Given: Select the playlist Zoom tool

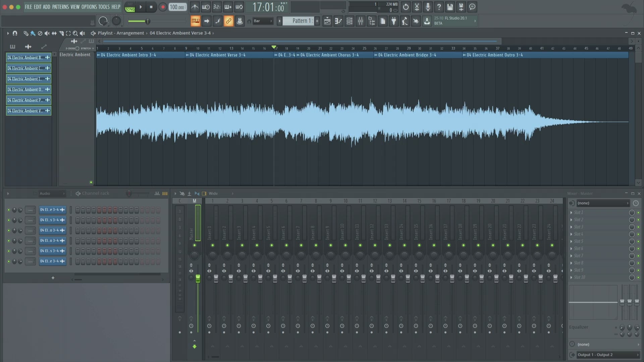Looking at the screenshot, I should pos(75,33).
